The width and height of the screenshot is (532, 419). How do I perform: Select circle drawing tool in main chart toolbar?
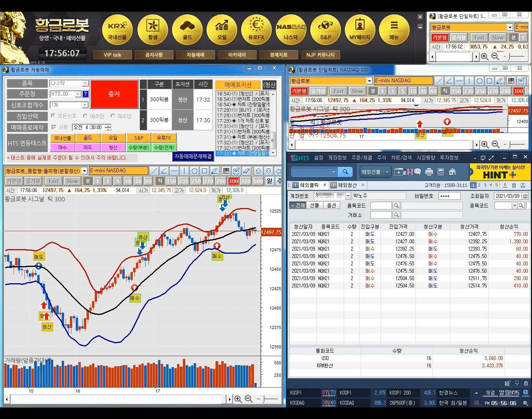coord(194,171)
